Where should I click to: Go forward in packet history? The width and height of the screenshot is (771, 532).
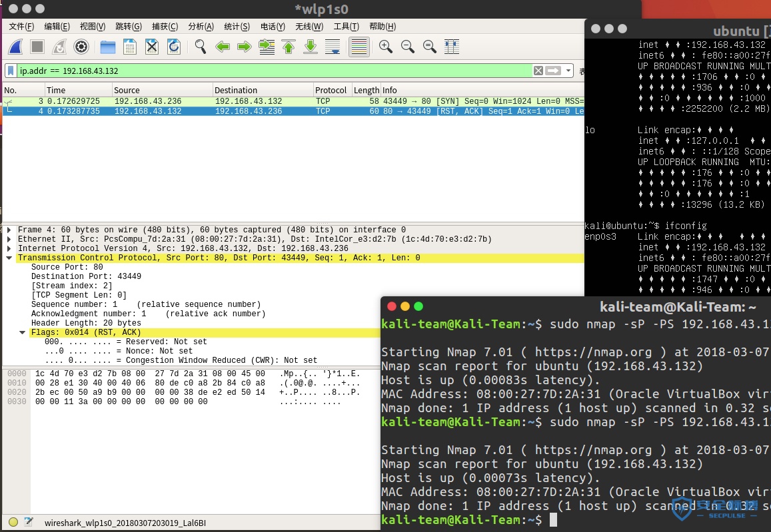pos(245,47)
